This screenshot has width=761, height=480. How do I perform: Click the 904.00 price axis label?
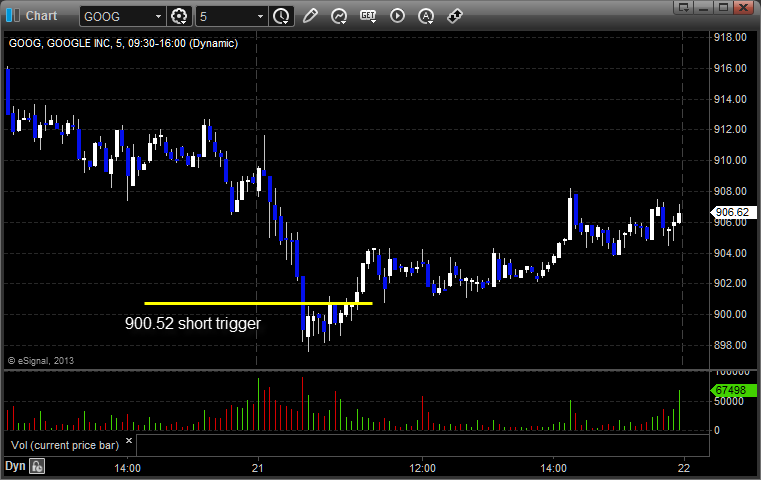(x=730, y=253)
